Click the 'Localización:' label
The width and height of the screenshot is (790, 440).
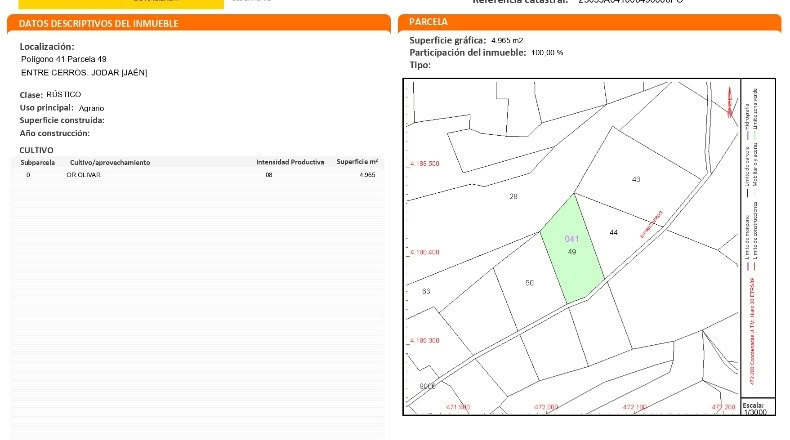[x=47, y=46]
